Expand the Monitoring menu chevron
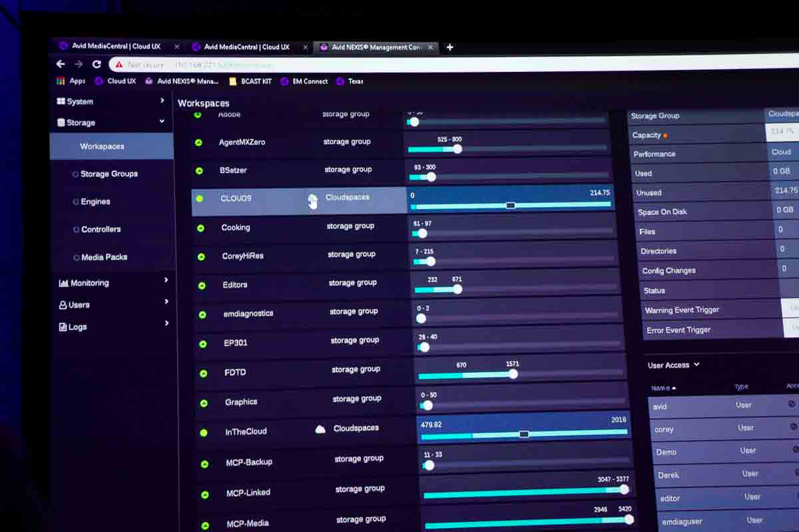 [166, 280]
